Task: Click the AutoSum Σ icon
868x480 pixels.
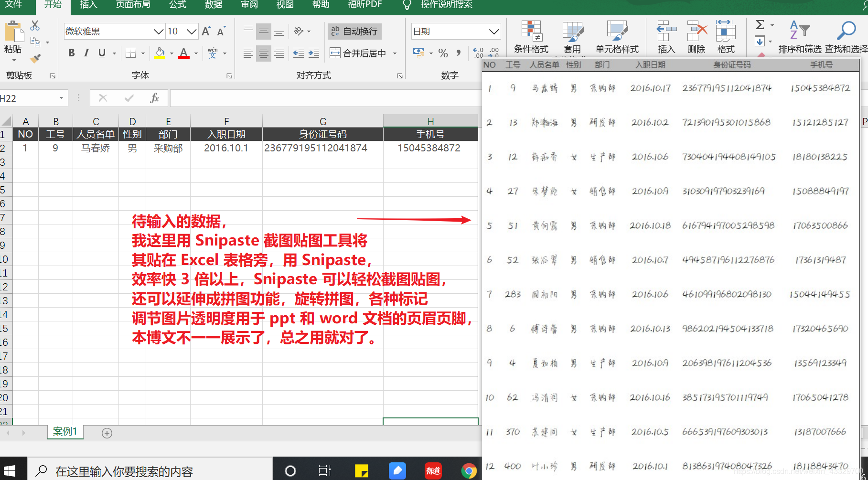Action: pyautogui.click(x=760, y=25)
